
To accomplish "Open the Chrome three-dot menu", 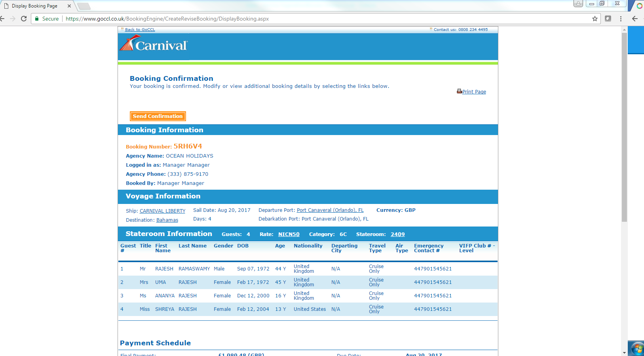I will (621, 19).
